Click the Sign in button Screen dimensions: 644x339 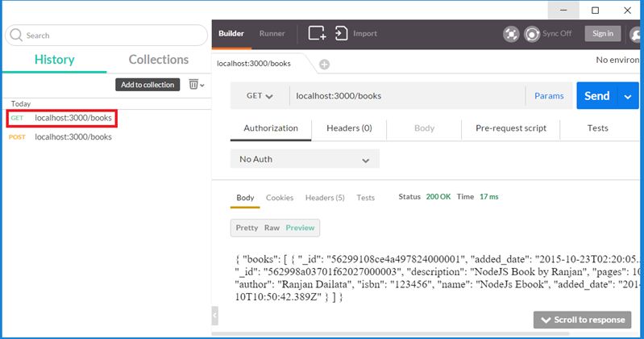[x=603, y=34]
